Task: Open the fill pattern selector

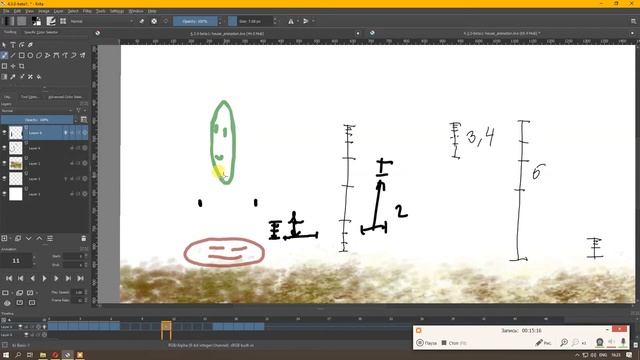Action: [22, 21]
